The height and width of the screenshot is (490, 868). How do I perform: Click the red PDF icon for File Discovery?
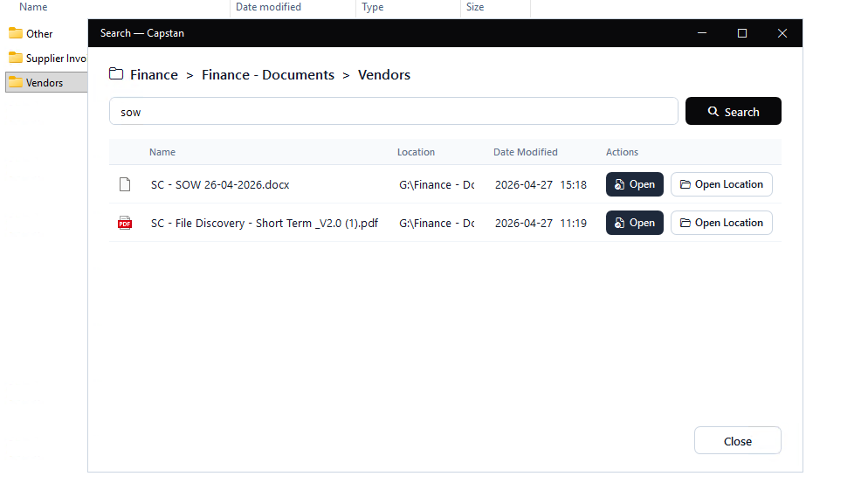pos(125,223)
